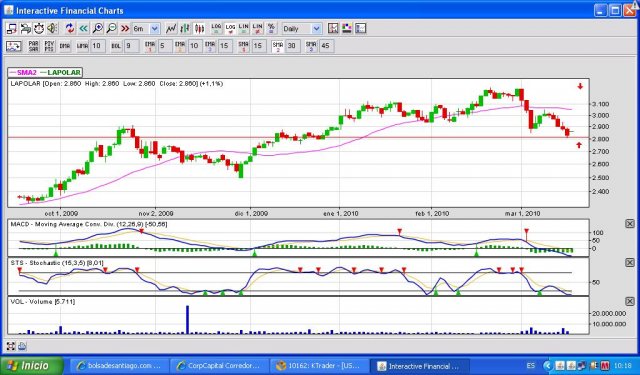Click the Inicio start button
The image size is (640, 375).
pyautogui.click(x=32, y=366)
